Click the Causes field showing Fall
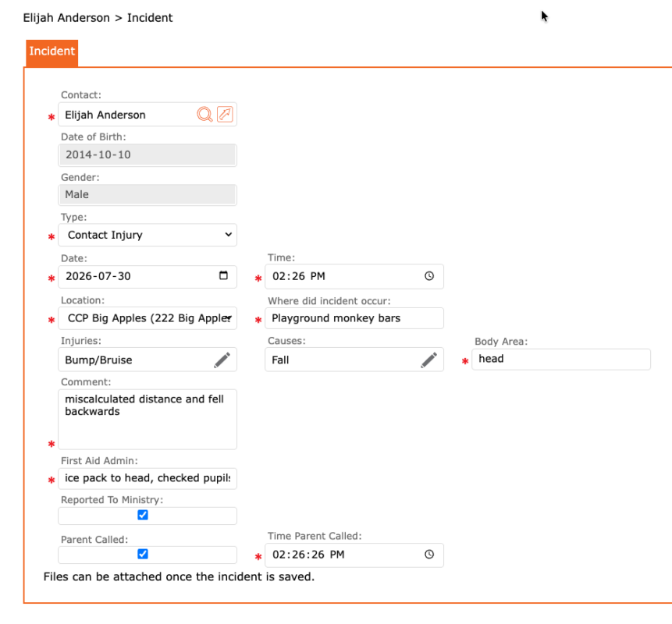The height and width of the screenshot is (624, 672). coord(354,360)
